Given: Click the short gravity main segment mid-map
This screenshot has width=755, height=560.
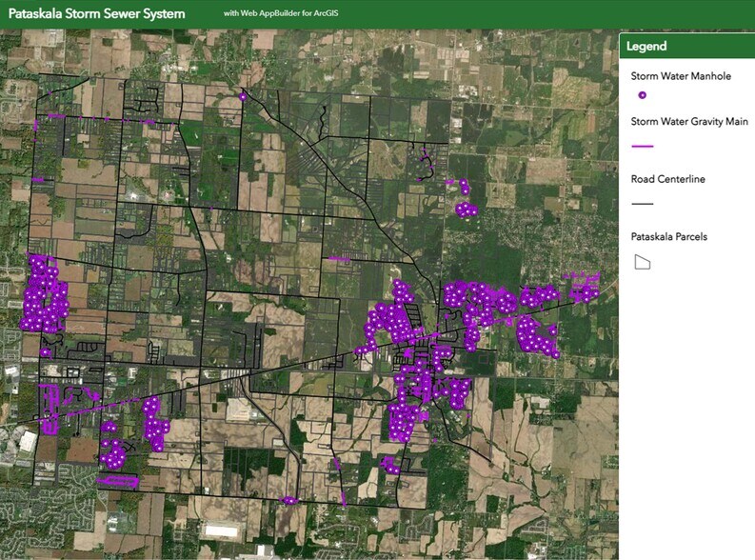Looking at the screenshot, I should click(339, 258).
